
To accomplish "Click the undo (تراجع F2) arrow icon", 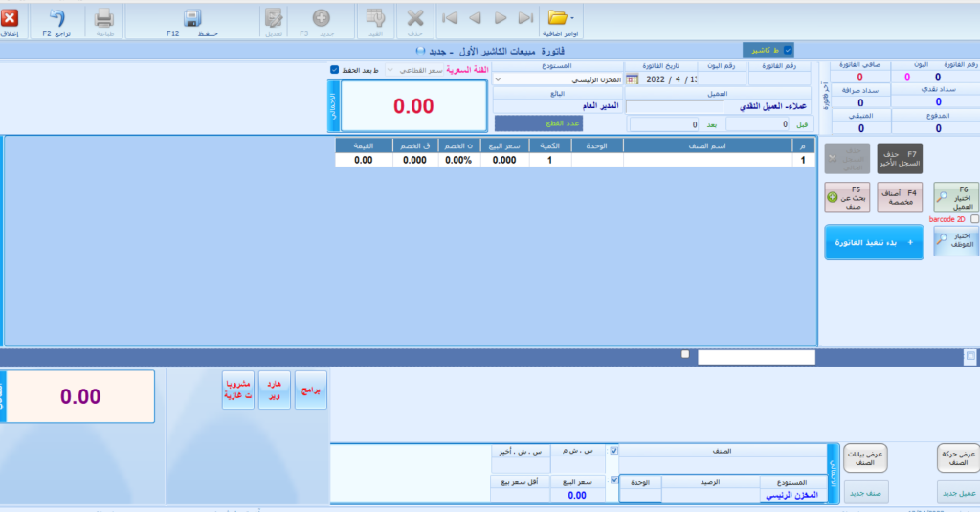I will 57,18.
